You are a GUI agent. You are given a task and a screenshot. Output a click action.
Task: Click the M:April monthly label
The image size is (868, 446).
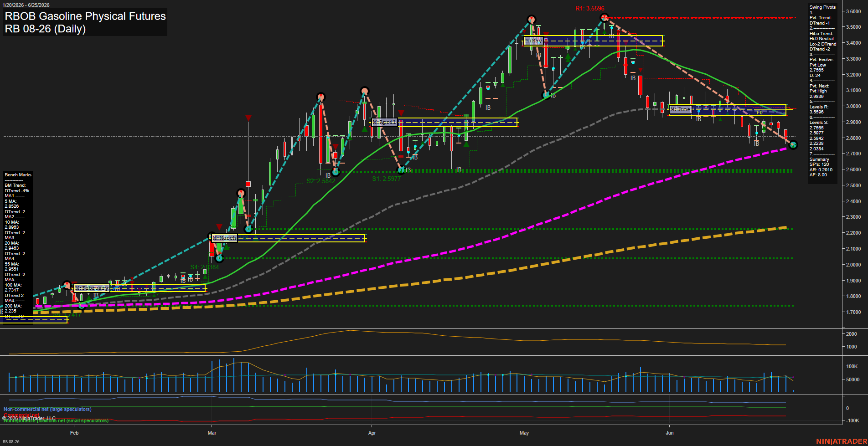[384, 122]
